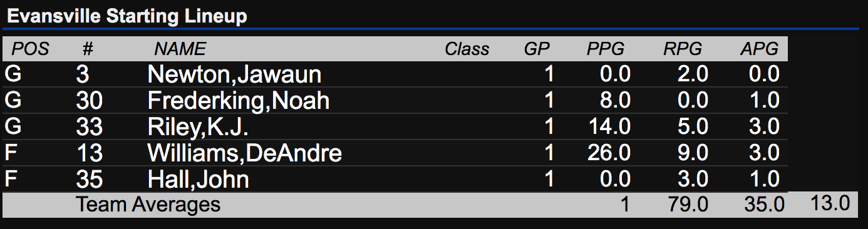Image resolution: width=868 pixels, height=229 pixels.
Task: Click the RPG column header
Action: pyautogui.click(x=683, y=49)
